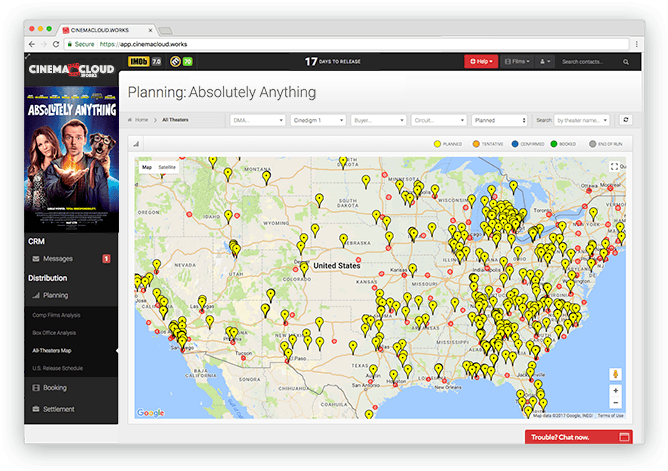Screen dimensions: 668x471
Task: Click the IMDb rating badge
Action: click(x=138, y=62)
